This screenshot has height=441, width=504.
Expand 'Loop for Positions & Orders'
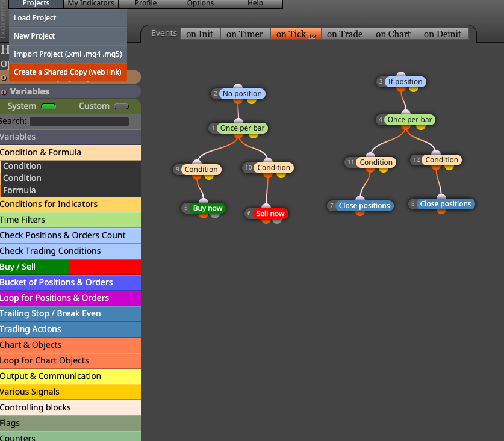point(70,298)
